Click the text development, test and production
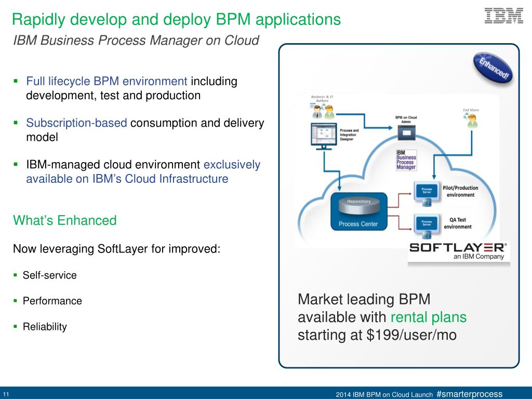532x399 pixels. pyautogui.click(x=113, y=96)
